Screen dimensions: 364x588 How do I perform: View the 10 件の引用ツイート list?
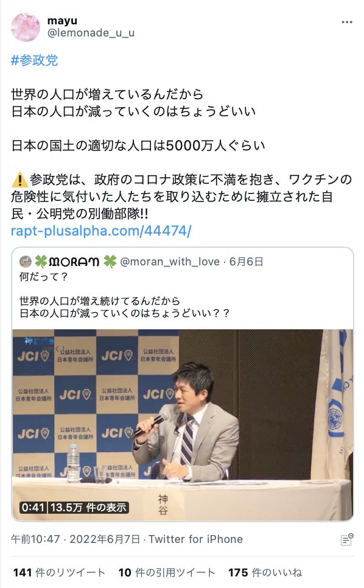tap(166, 573)
